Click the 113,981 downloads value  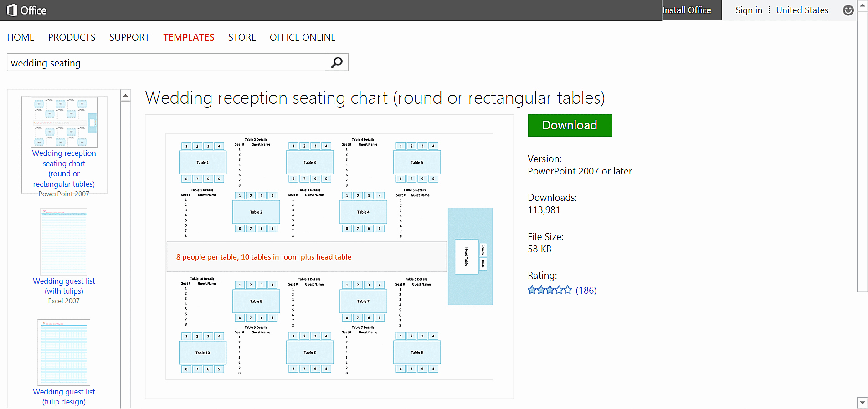point(544,210)
